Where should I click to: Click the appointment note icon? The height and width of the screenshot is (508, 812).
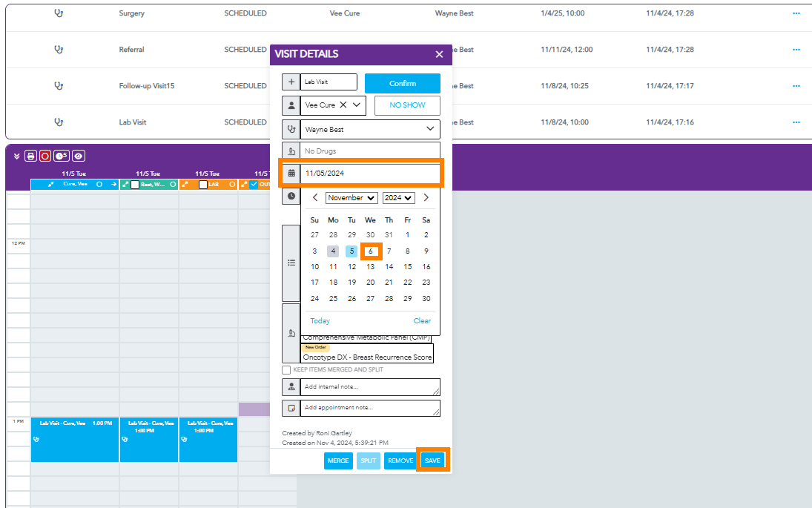point(291,408)
